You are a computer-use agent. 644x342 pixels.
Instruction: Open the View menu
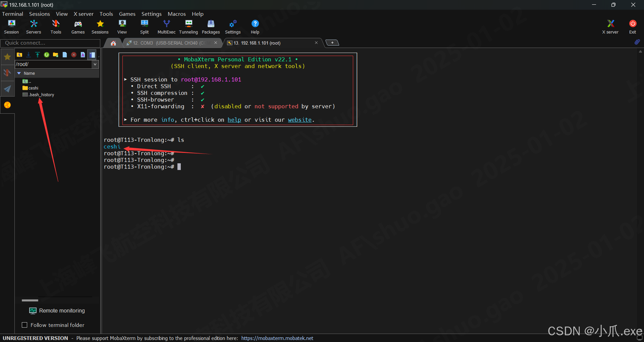pos(62,14)
